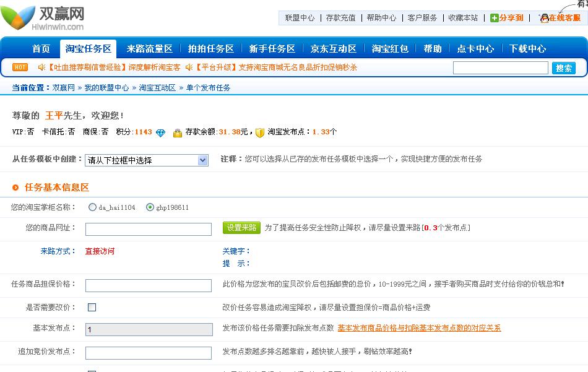This screenshot has height=372, width=588.
Task: Click the orange HOT badge icon
Action: [x=20, y=67]
